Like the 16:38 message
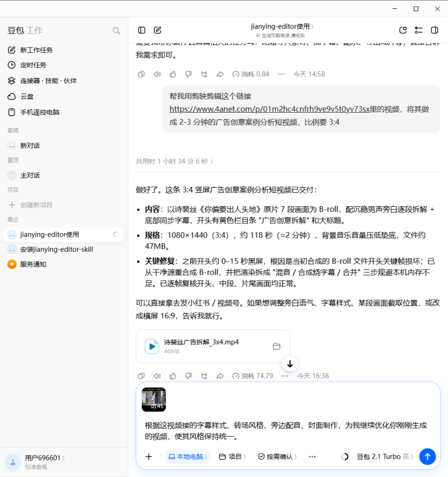This screenshot has width=448, height=477. pos(173,376)
